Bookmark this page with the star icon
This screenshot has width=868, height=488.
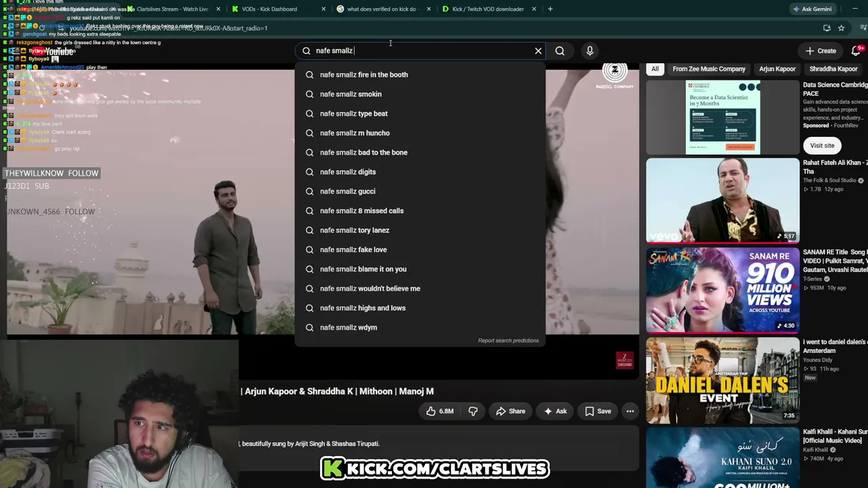coord(842,28)
